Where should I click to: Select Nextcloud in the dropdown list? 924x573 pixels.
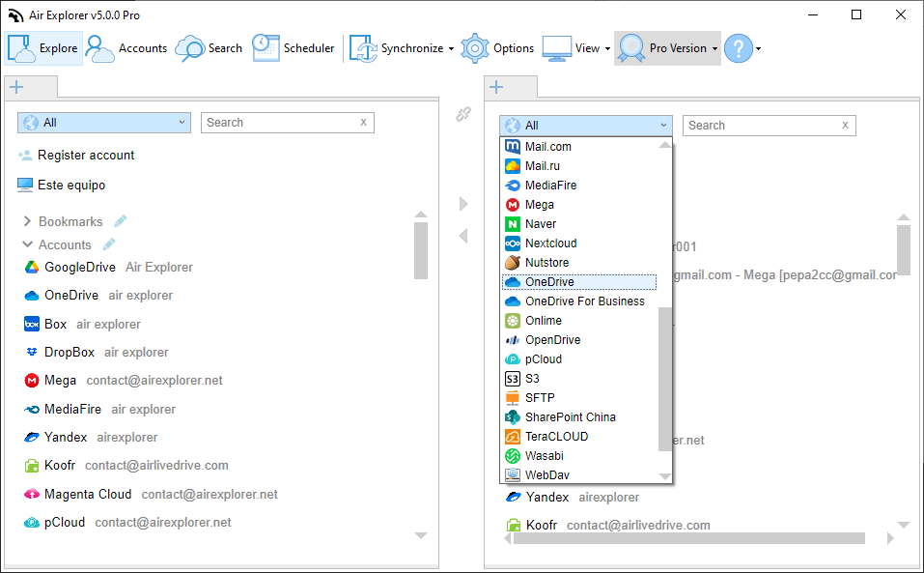pyautogui.click(x=579, y=243)
